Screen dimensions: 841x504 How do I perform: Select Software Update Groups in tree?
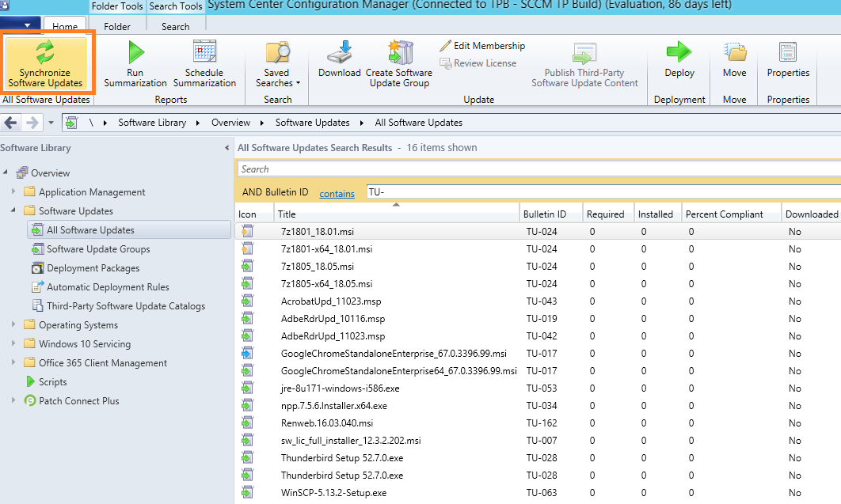98,249
